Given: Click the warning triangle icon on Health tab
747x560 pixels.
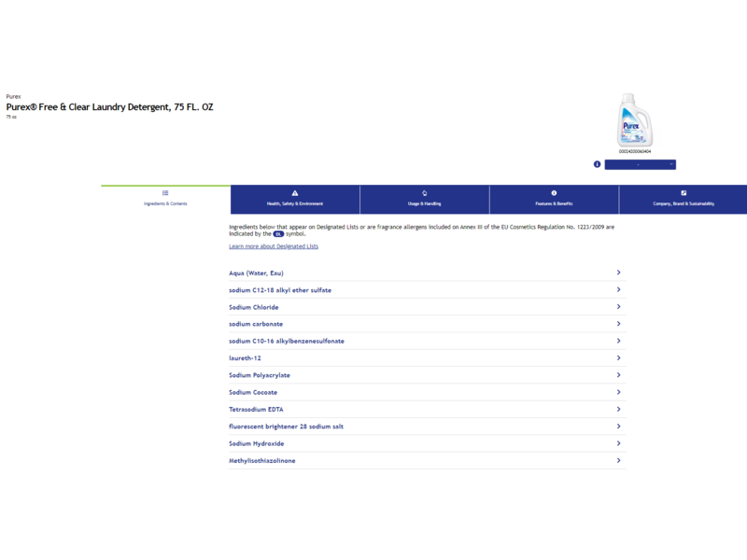Looking at the screenshot, I should pos(295,193).
